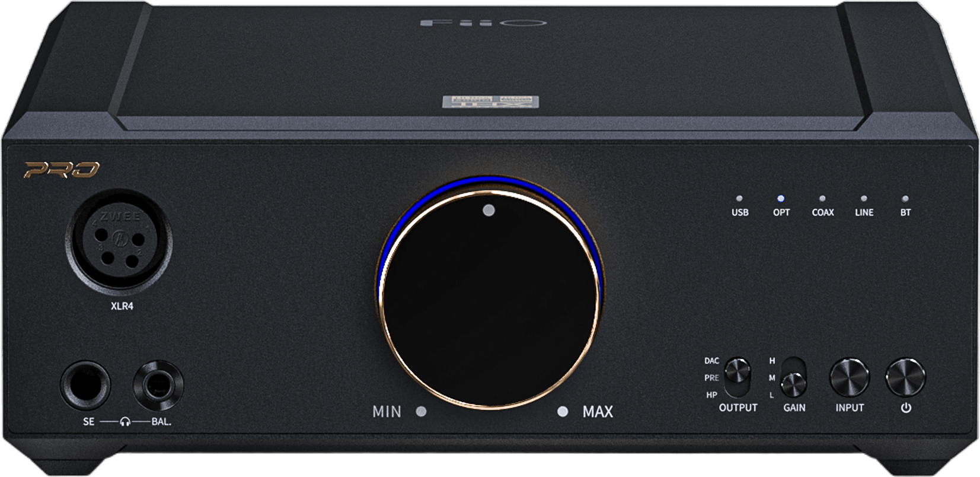
Task: Click the 'COAX' label text
Action: point(823,212)
